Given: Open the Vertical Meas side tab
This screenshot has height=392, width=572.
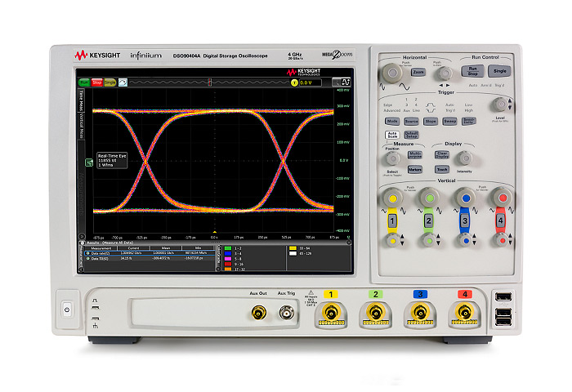Looking at the screenshot, I should [x=81, y=136].
